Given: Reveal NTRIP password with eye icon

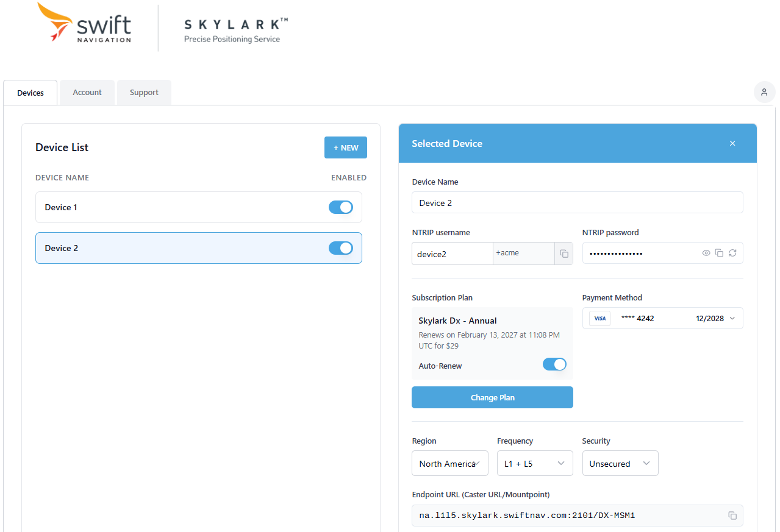Looking at the screenshot, I should pos(706,253).
